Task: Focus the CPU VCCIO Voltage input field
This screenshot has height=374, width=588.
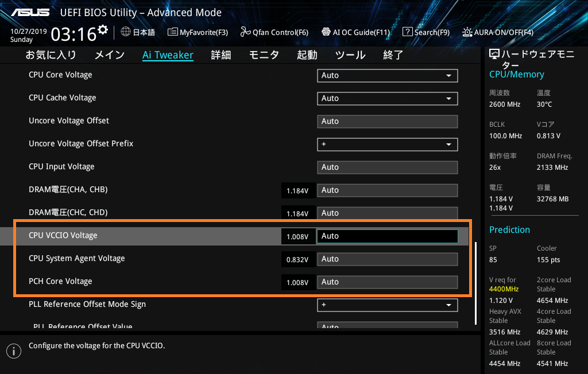Action: [388, 236]
